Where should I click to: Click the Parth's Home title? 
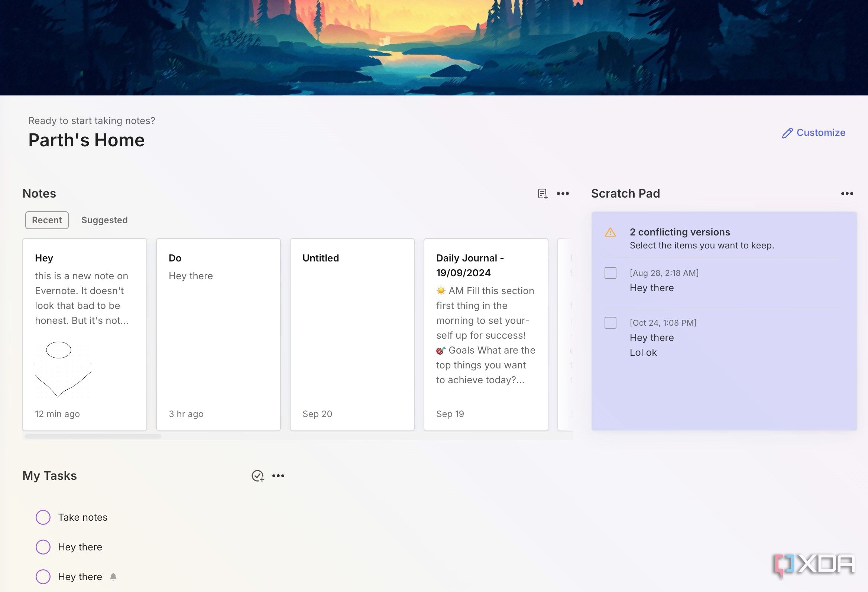pos(86,140)
